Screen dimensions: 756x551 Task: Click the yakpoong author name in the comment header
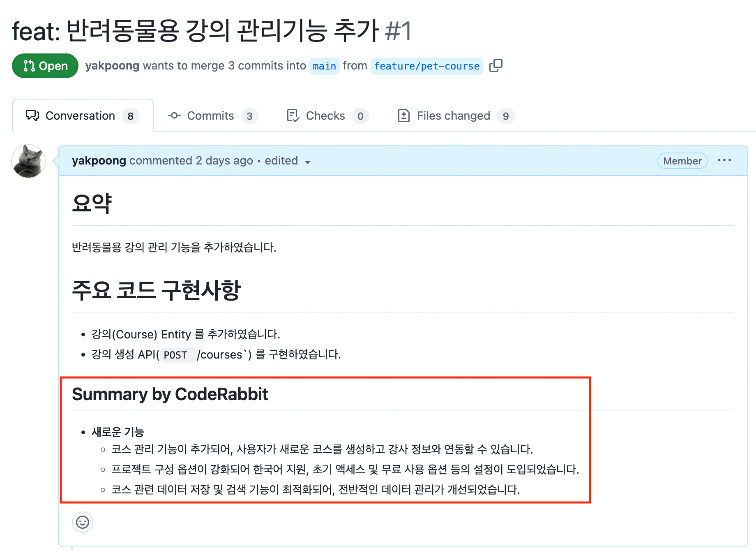[x=99, y=160]
